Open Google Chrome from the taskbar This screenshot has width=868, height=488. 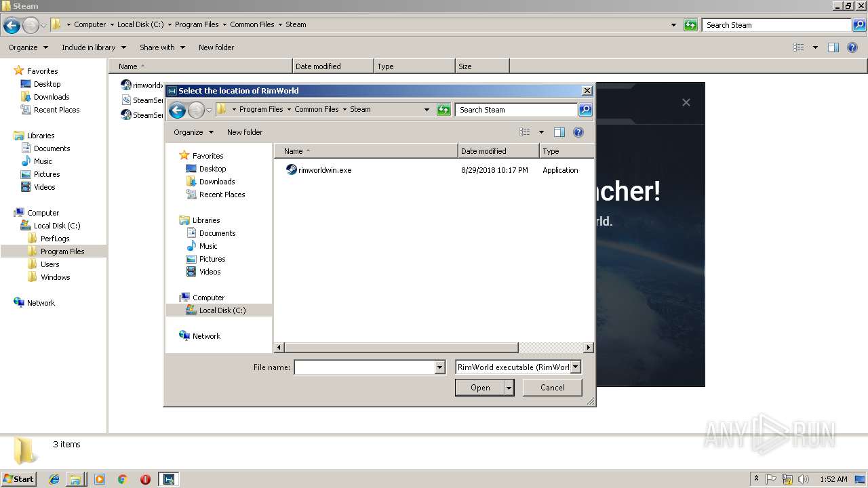[x=123, y=479]
